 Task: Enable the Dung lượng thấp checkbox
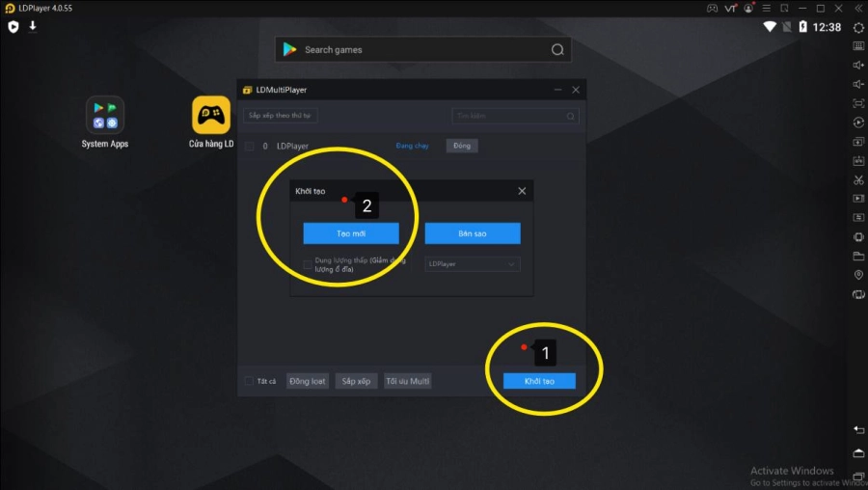point(308,264)
